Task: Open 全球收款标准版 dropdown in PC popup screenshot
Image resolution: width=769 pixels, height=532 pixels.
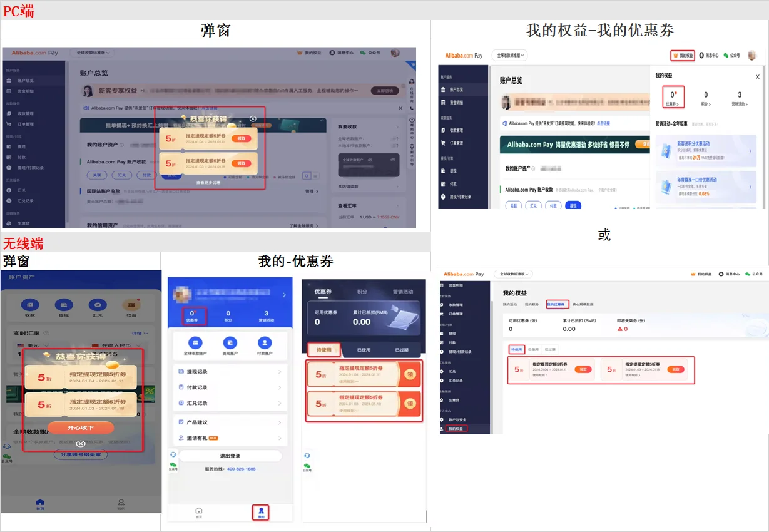Action: pos(91,53)
